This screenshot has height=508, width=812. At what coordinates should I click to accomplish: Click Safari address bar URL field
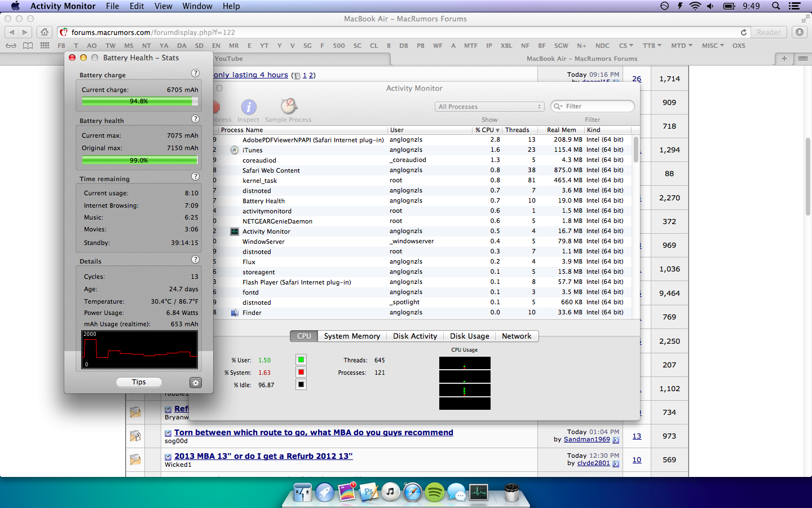tap(403, 32)
